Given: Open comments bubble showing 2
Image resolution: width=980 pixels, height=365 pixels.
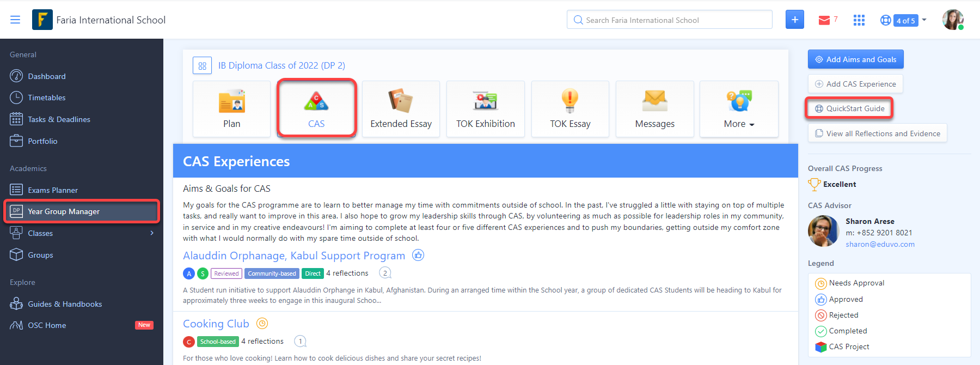Looking at the screenshot, I should click(x=385, y=273).
